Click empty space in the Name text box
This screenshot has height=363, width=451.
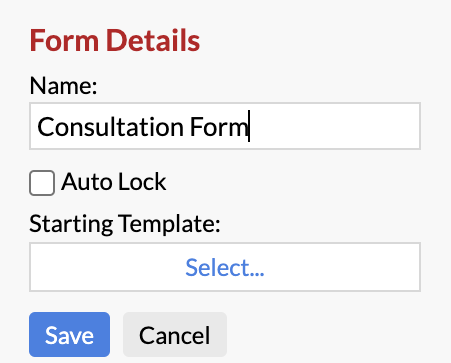coord(333,126)
